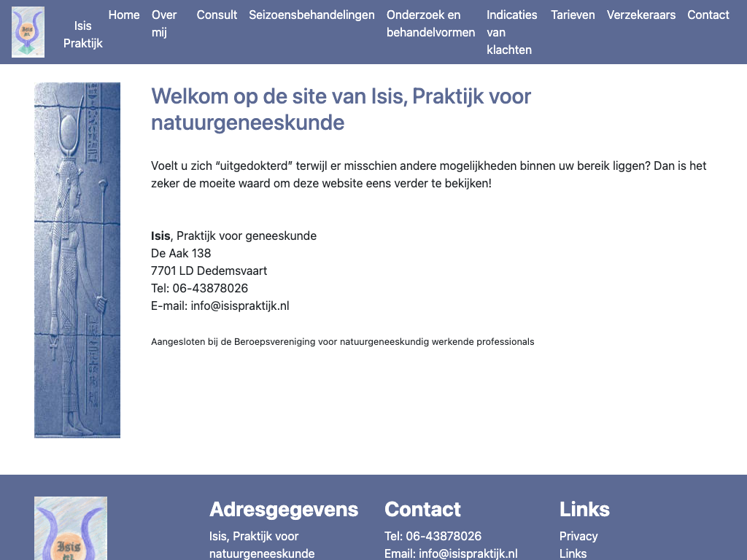Click the email address in main content

tap(240, 306)
